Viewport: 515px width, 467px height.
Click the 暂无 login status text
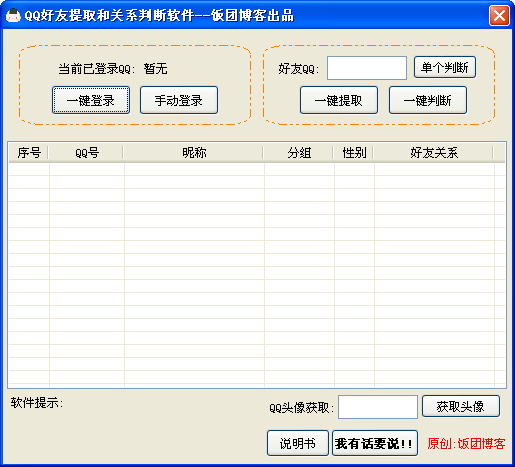pos(155,69)
